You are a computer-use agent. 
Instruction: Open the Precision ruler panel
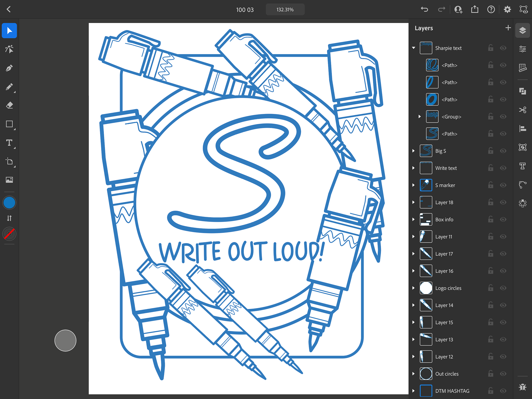tap(523, 68)
